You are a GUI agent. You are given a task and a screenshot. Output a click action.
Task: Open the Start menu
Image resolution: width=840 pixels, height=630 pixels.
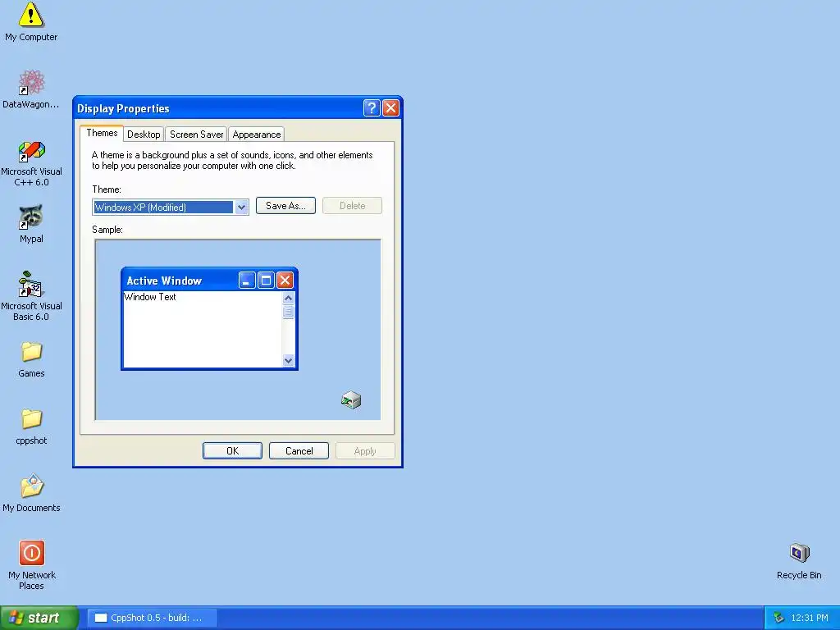(x=39, y=619)
